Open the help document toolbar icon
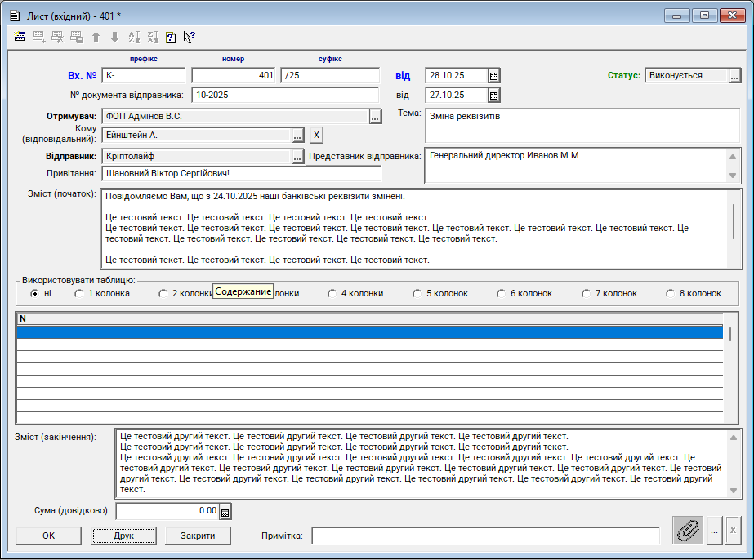 click(171, 37)
